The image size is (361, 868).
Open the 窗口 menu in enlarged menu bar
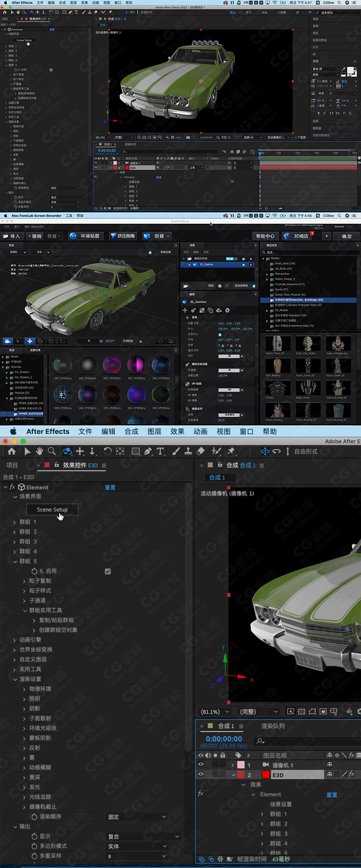[246, 431]
